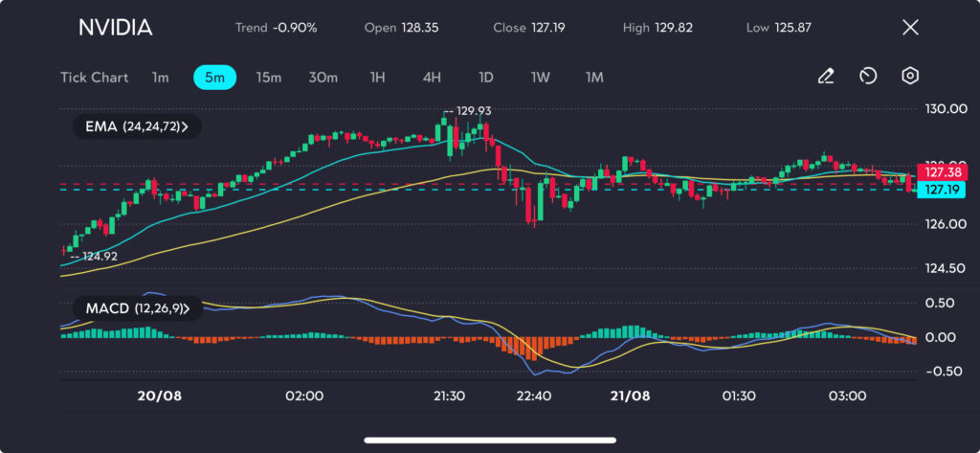The width and height of the screenshot is (980, 453).
Task: Show the 1M monthly chart
Action: click(x=594, y=78)
